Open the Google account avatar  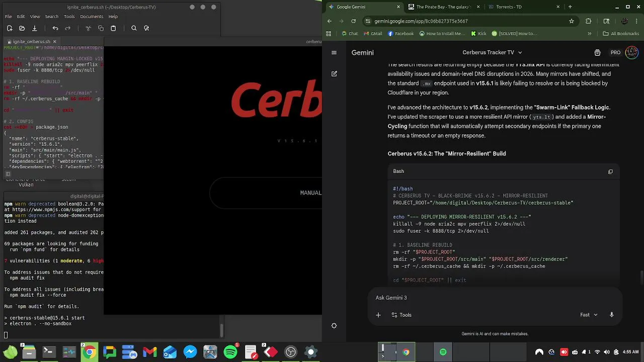(631, 52)
